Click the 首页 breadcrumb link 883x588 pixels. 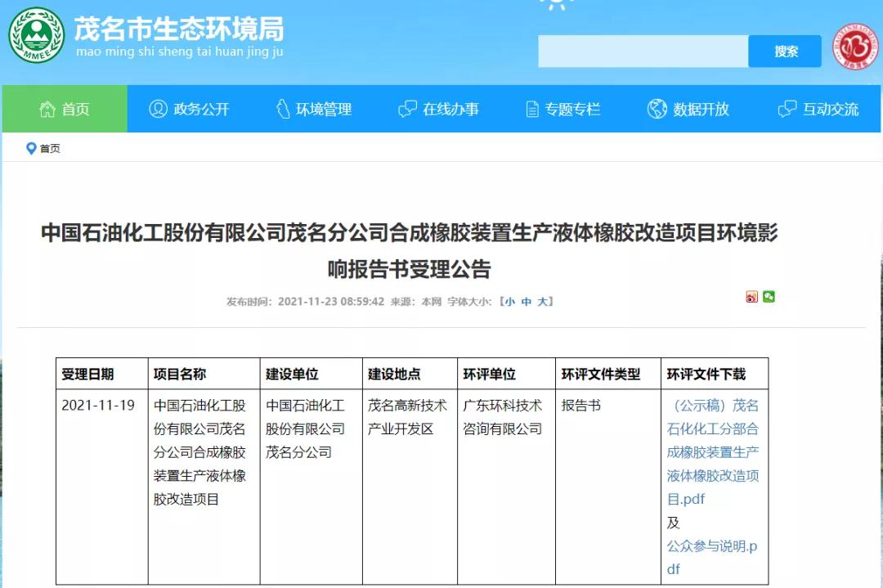[50, 148]
